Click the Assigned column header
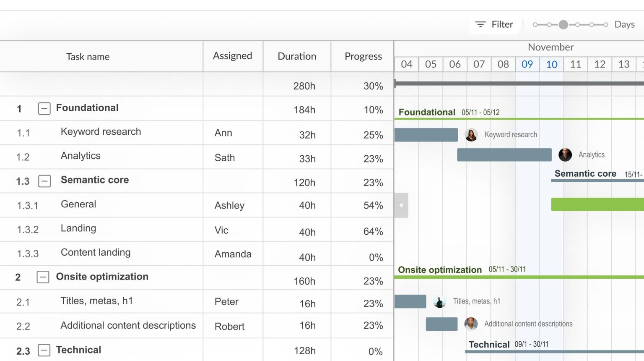The image size is (644, 361). [x=232, y=56]
